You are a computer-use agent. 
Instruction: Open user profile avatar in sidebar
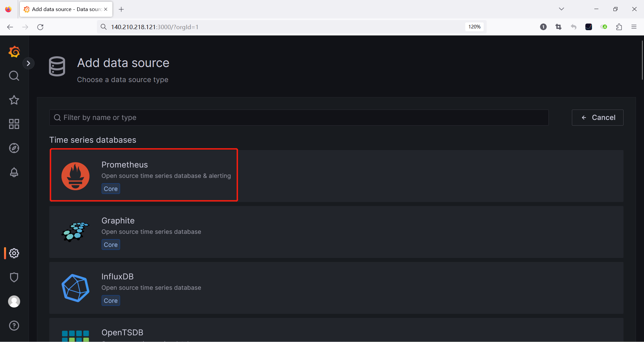point(14,301)
